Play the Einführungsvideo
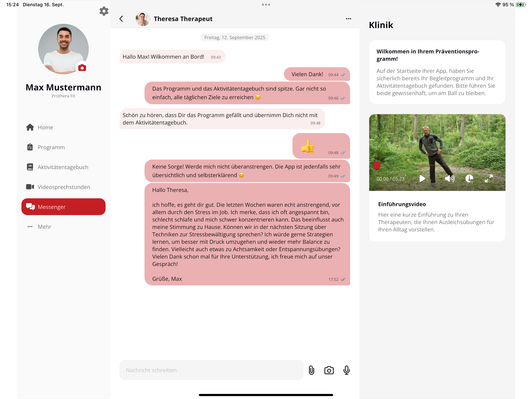Viewport: 532px width, 399px height. (422, 179)
